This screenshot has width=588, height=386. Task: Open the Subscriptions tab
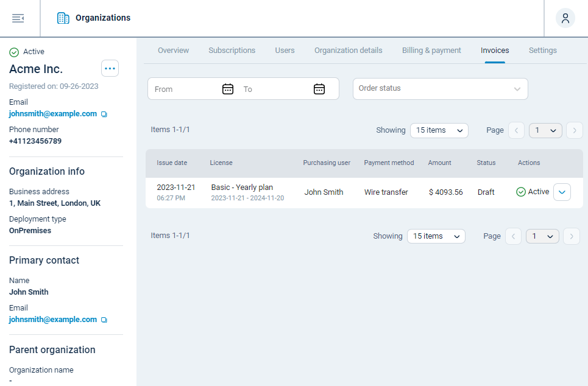point(232,50)
